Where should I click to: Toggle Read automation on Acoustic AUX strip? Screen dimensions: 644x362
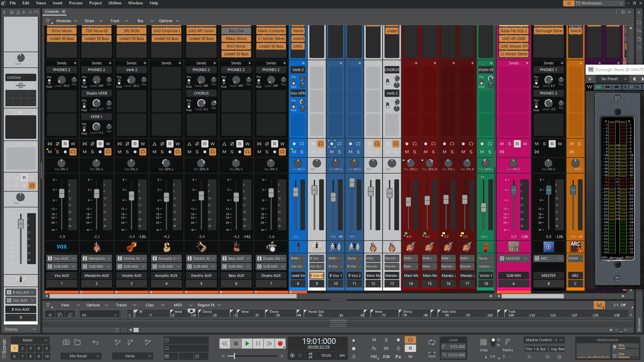click(x=170, y=144)
